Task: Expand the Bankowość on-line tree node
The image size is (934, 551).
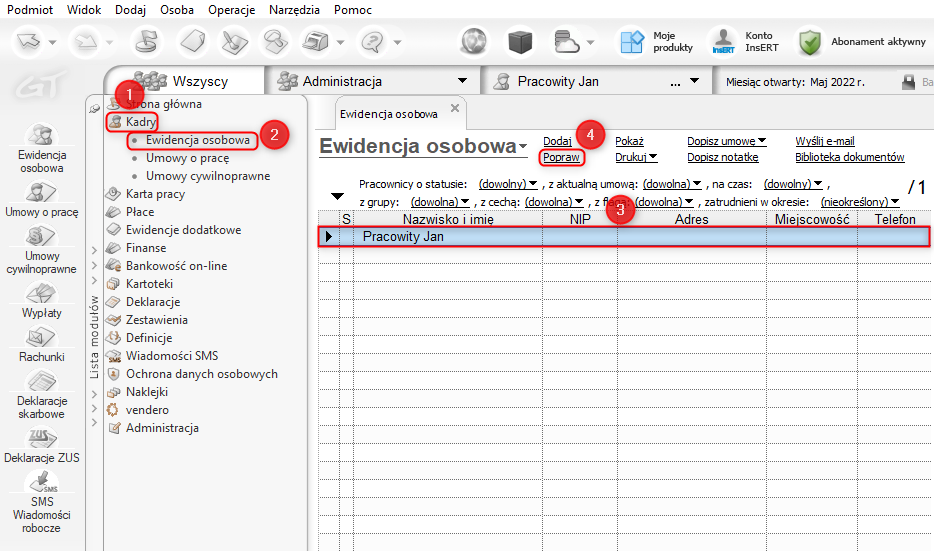Action: point(94,265)
